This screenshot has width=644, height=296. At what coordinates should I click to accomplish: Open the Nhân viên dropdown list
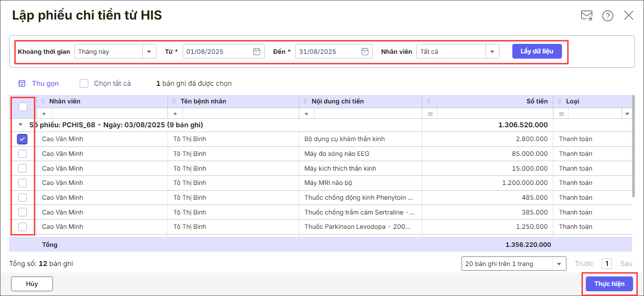pos(492,51)
